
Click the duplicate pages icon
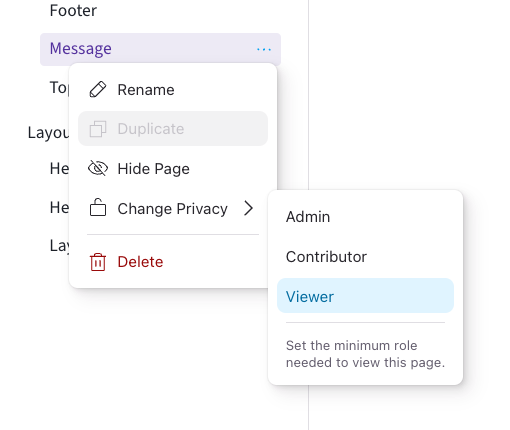(x=98, y=129)
